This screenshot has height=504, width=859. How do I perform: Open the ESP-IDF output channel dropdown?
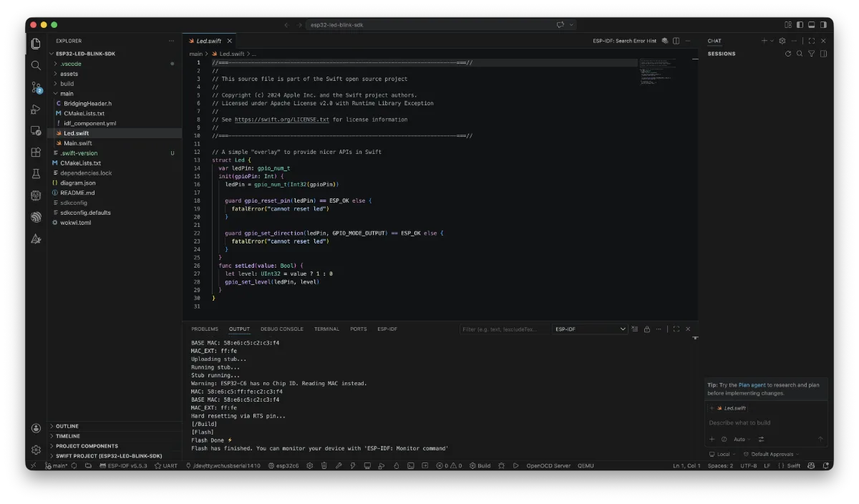590,329
